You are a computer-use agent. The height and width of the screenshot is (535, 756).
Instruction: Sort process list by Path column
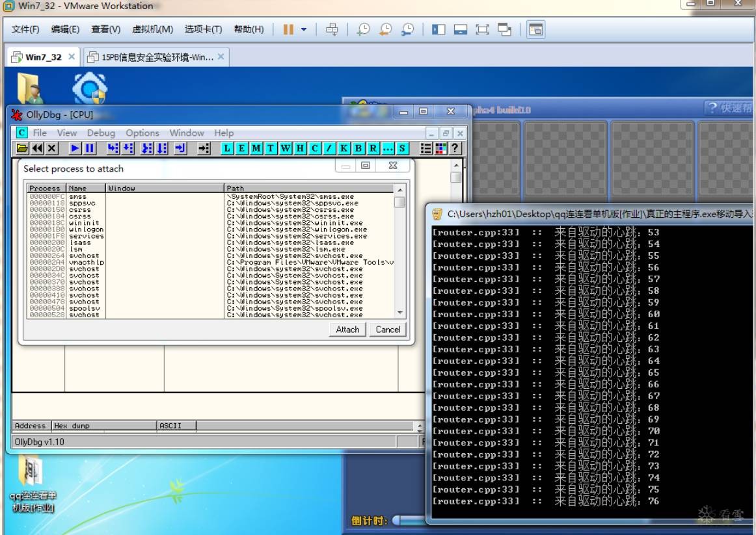[x=309, y=189]
